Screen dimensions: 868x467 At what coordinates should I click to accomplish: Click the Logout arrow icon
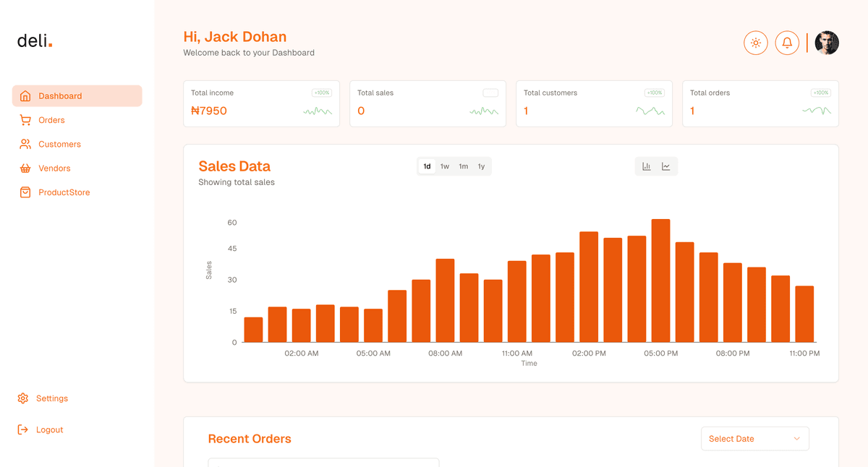click(23, 429)
